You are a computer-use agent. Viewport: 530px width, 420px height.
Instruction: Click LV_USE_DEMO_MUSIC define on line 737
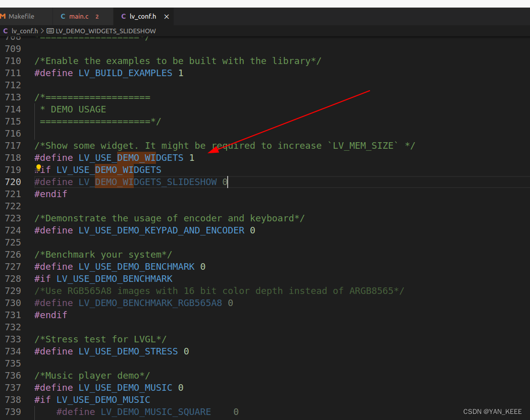[125, 388]
